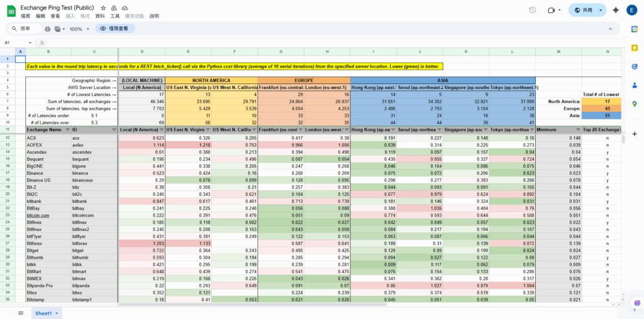
Task: Print the spreadsheet with printer icon
Action: tap(48, 29)
